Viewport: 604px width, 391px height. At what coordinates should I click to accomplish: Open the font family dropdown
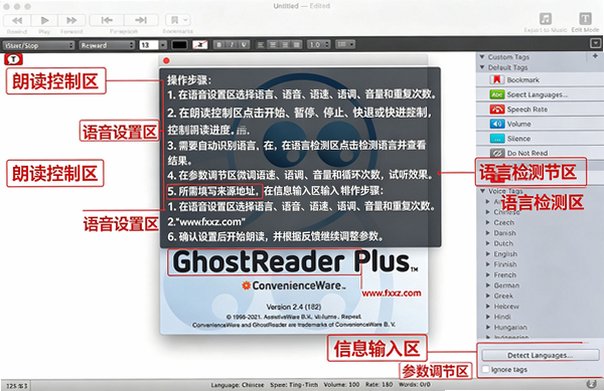[x=107, y=45]
